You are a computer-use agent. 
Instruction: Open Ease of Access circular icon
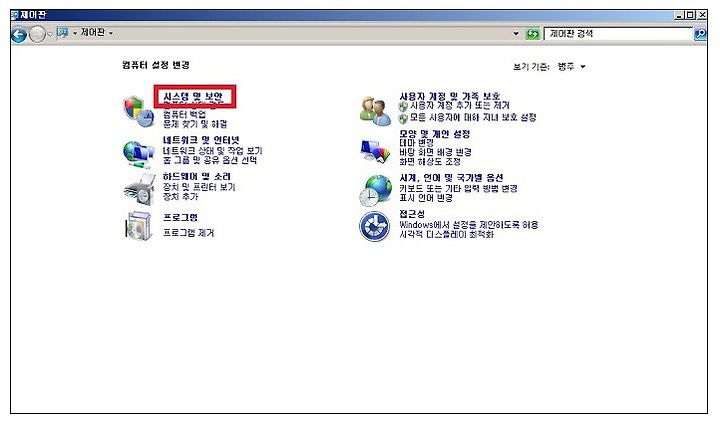375,226
